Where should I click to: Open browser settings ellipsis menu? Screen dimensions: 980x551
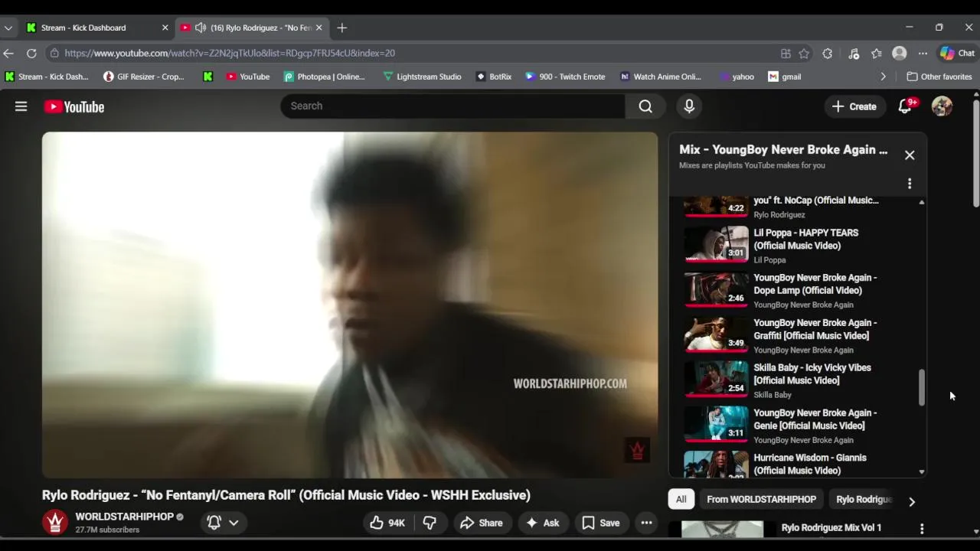(x=923, y=54)
